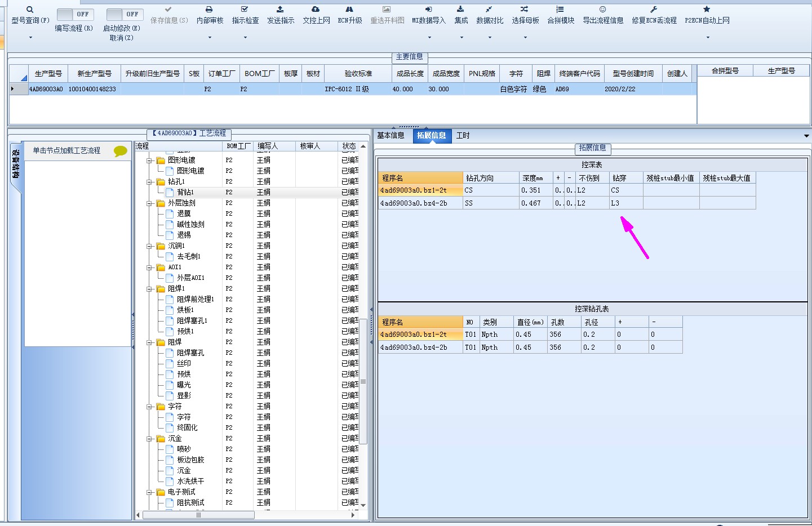812x526 pixels.
Task: Sort by 生产型号 column header
Action: pos(48,73)
